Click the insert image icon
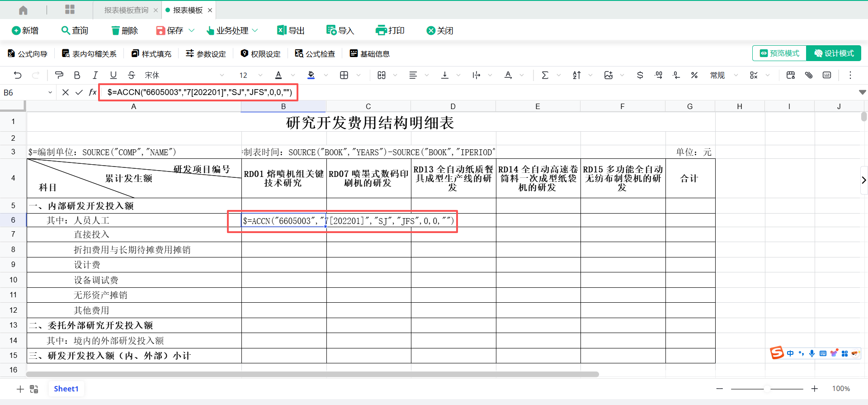Viewport: 868px width, 405px height. (609, 75)
